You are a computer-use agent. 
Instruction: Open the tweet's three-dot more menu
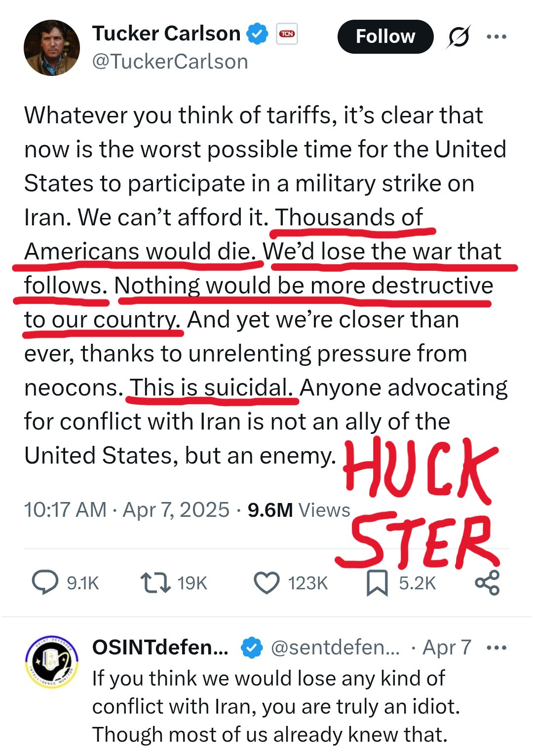496,36
